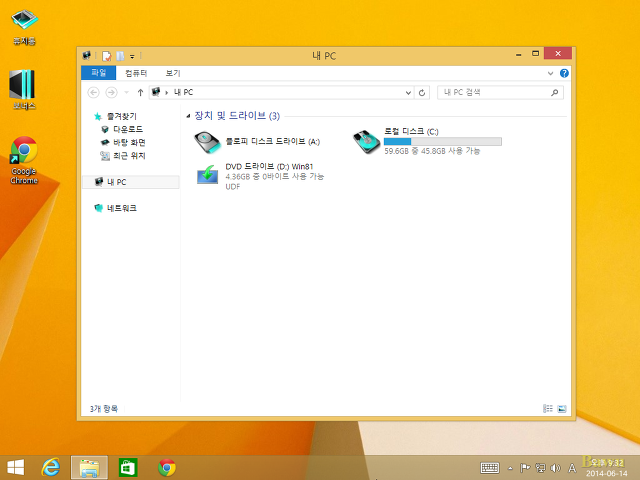Click the 59.6GB 중 45.8GB free text

click(432, 151)
